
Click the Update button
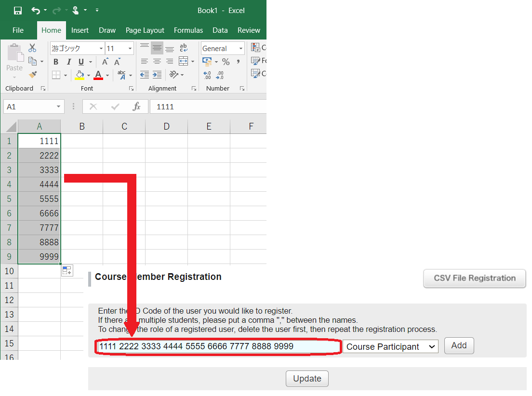click(307, 378)
